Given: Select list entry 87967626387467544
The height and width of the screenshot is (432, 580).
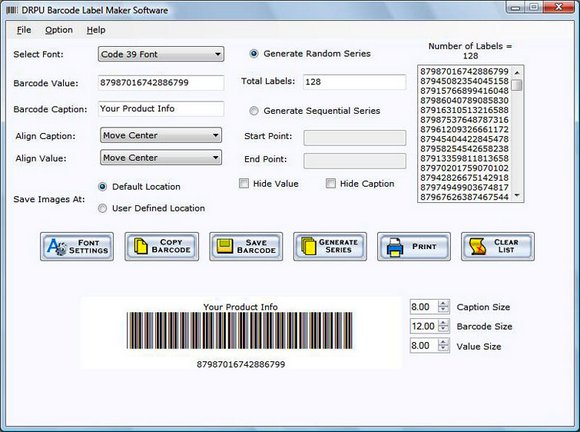Looking at the screenshot, I should click(464, 197).
